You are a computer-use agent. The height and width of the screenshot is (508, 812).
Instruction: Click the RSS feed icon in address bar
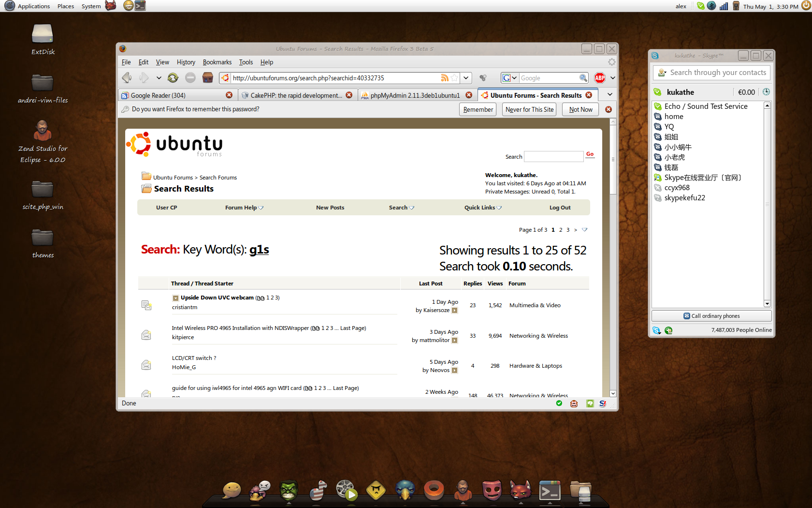pos(445,78)
